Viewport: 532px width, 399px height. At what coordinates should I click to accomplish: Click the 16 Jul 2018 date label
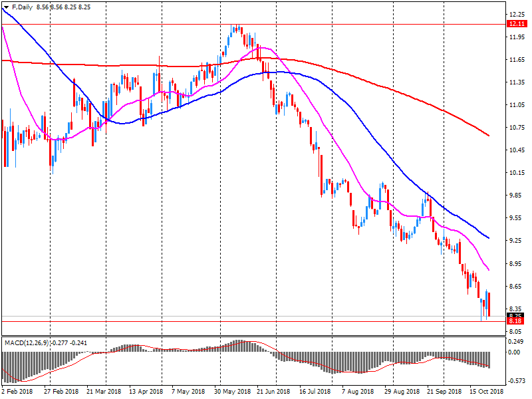[315, 392]
